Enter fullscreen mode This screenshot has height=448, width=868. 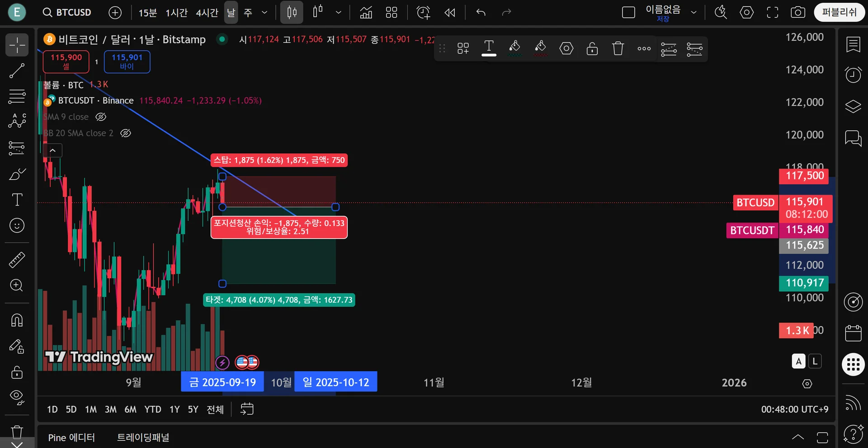coord(773,13)
